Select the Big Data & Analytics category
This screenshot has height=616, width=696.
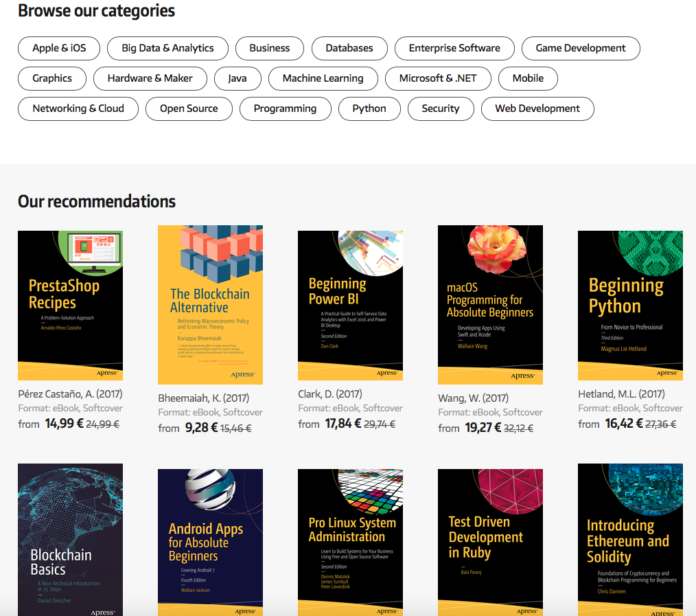167,48
